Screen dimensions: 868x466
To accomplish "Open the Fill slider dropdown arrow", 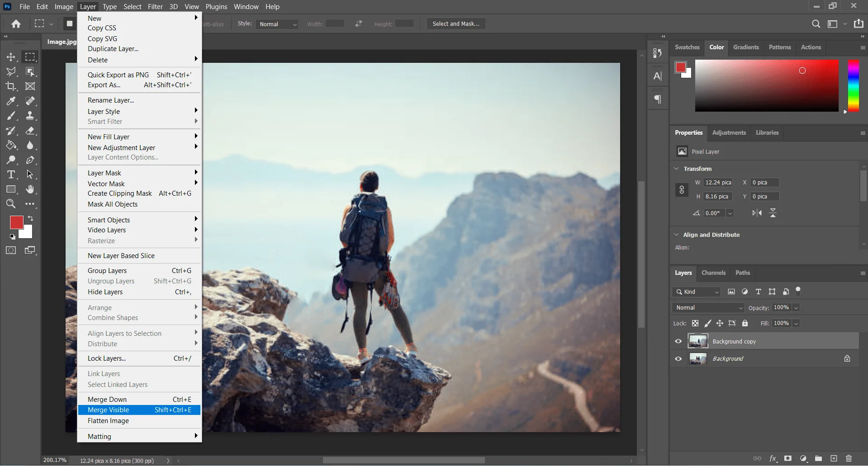I will coord(796,323).
